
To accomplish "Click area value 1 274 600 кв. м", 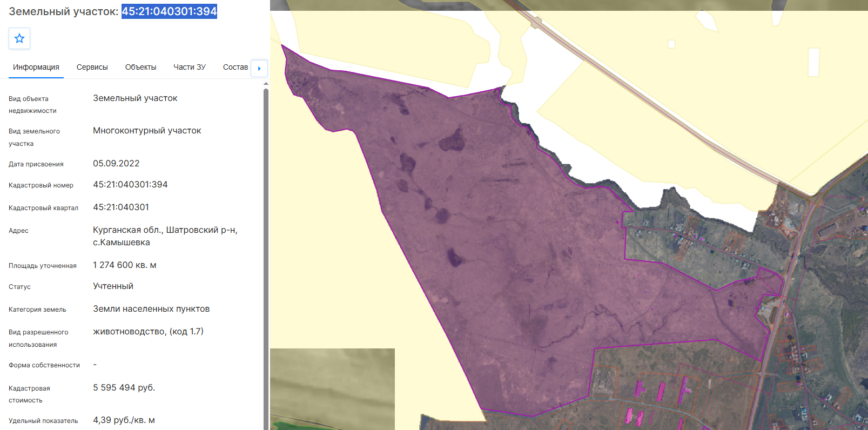I will coord(125,265).
